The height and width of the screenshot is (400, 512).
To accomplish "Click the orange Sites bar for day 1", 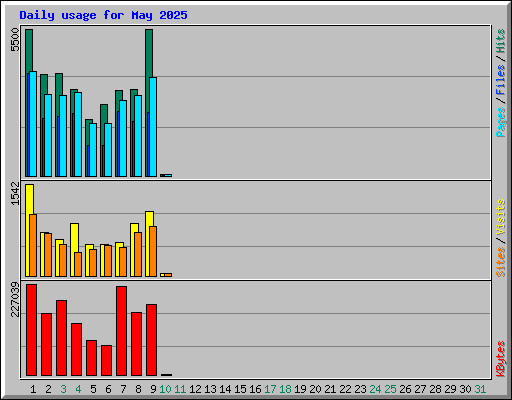I will coord(33,245).
